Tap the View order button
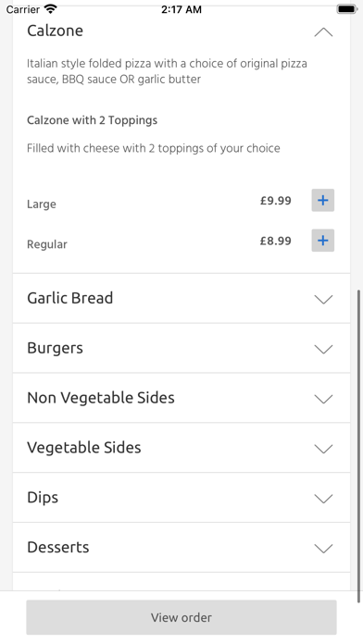Screen dimensions: 363x644 (181, 617)
